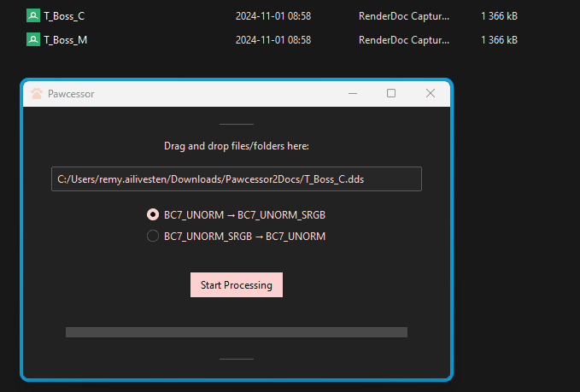580x392 pixels.
Task: Click the T_Boss_M modified date
Action: 272,39
